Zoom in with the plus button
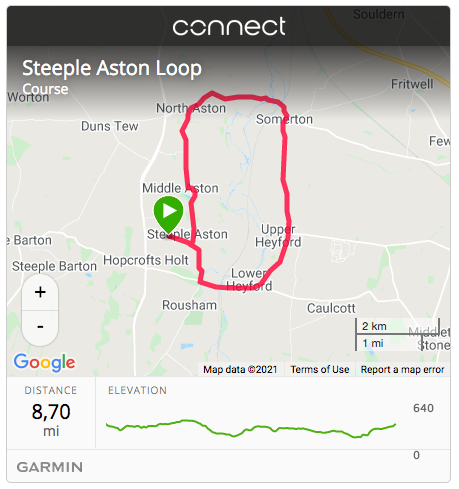459x489 pixels. coord(40,292)
